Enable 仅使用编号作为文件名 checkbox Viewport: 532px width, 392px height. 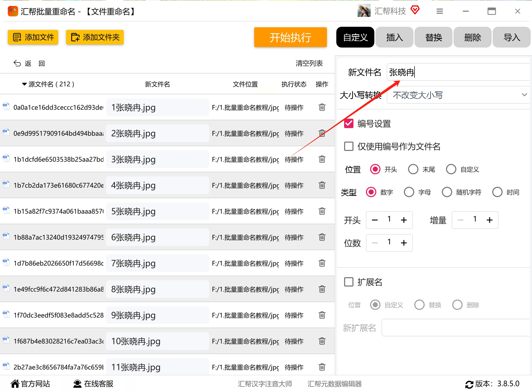[x=349, y=147]
